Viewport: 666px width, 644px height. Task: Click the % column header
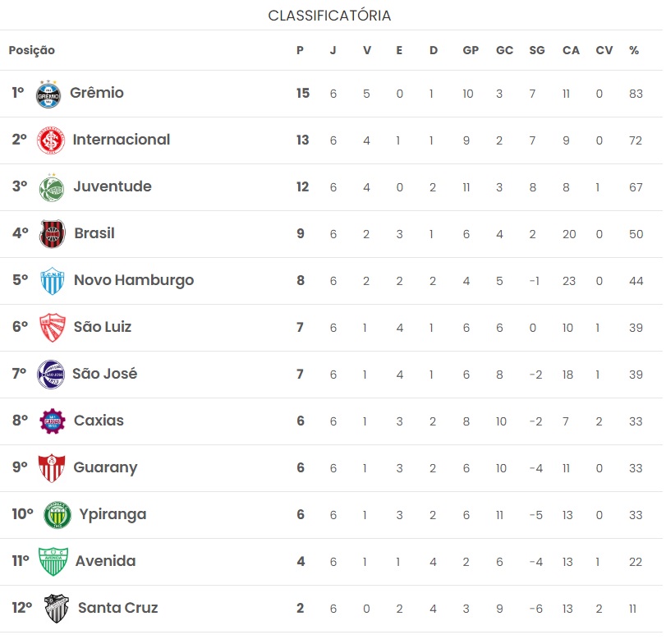coord(634,50)
